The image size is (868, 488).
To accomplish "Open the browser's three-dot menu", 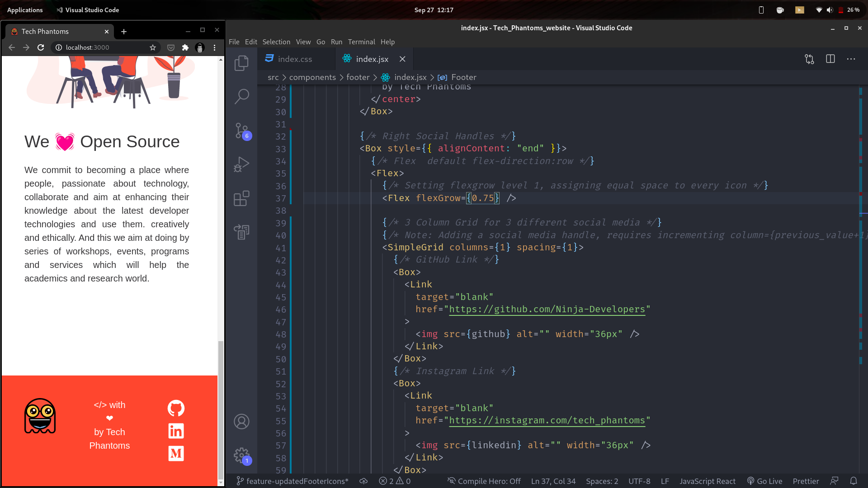I will (x=214, y=47).
